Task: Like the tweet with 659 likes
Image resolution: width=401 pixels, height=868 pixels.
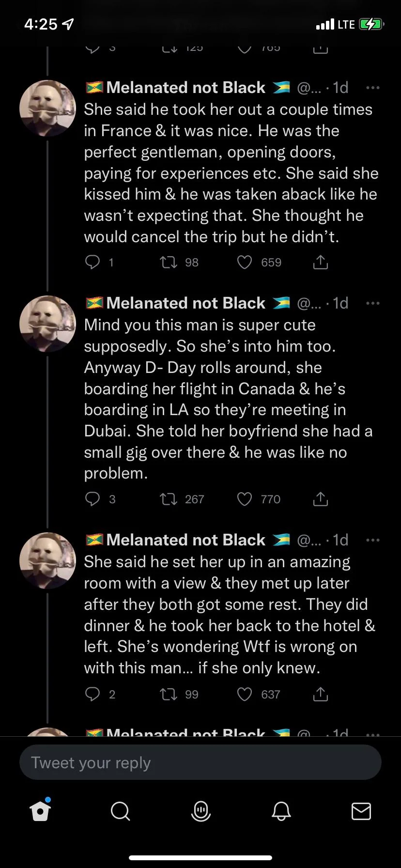Action: point(245,263)
